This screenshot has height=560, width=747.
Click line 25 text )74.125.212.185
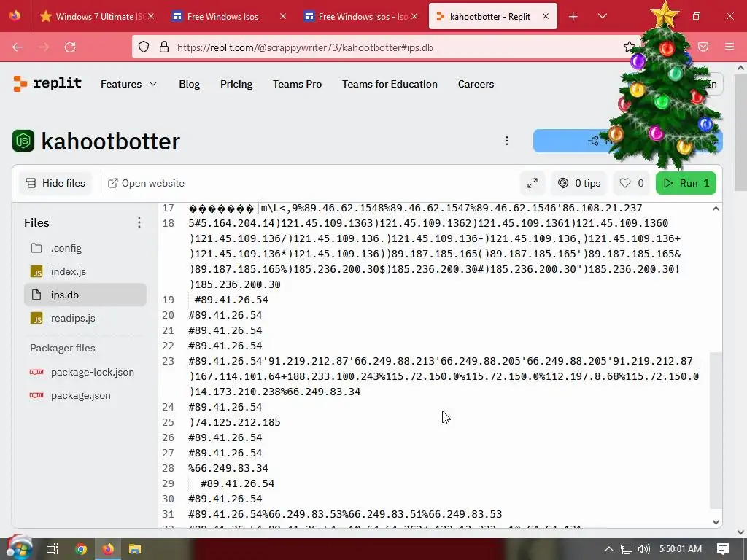234,422
